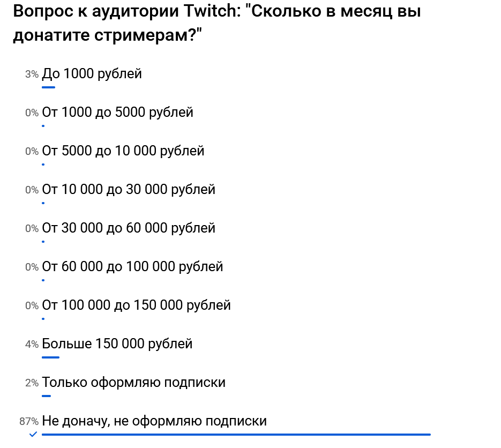Select the "До 1000 рублей" poll option
This screenshot has height=448, width=501.
[92, 74]
